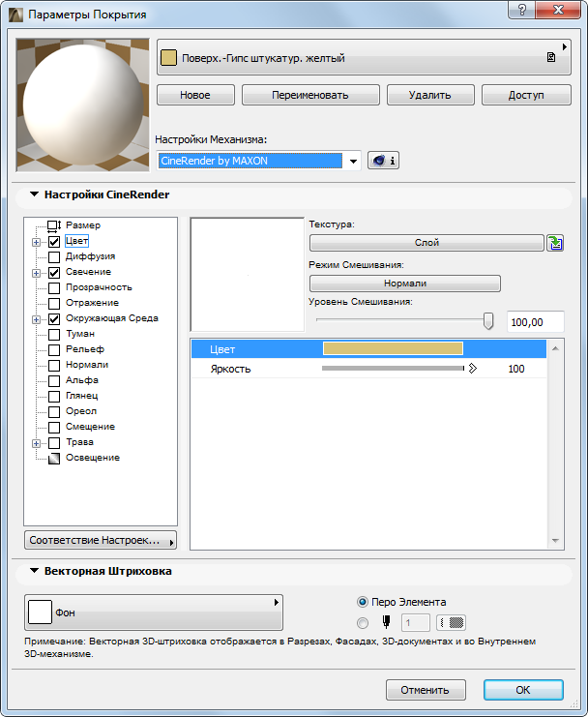
Task: Open the Нормали blend mode selector
Action: coord(405,284)
